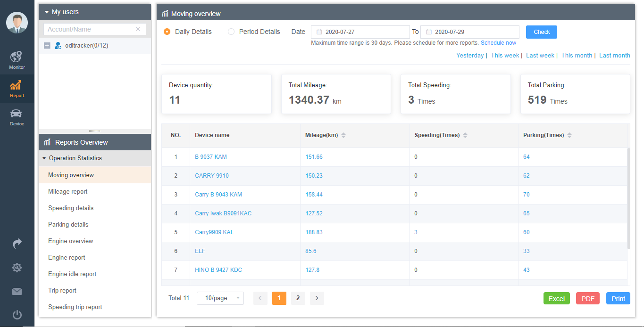Export the report with Excel button
Viewport: 644px width, 327px height.
(556, 299)
